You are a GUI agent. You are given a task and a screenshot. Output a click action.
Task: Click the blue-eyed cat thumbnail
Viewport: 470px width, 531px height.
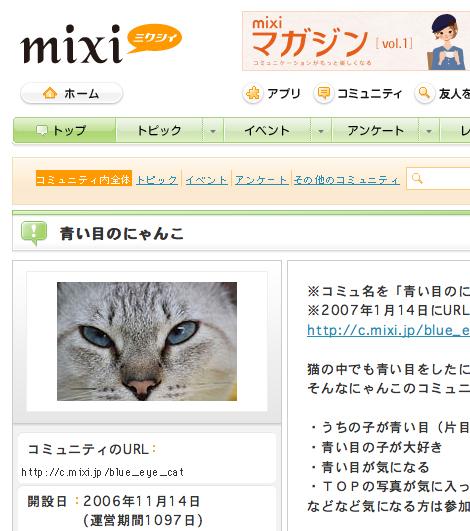pos(147,341)
